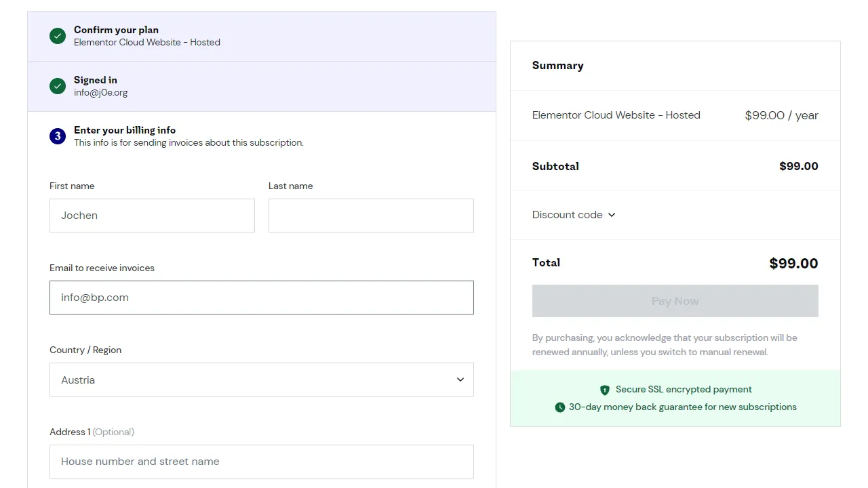The width and height of the screenshot is (868, 488).
Task: Click the Subtotal label
Action: 555,166
